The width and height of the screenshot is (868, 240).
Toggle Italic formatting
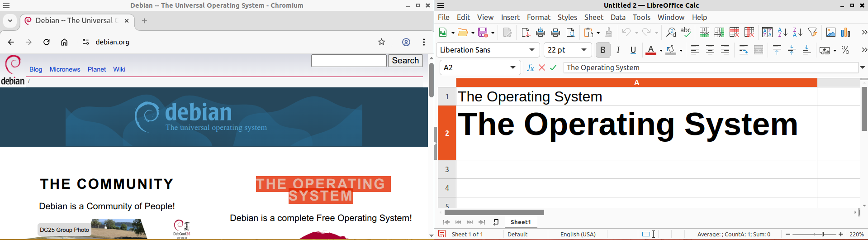618,50
